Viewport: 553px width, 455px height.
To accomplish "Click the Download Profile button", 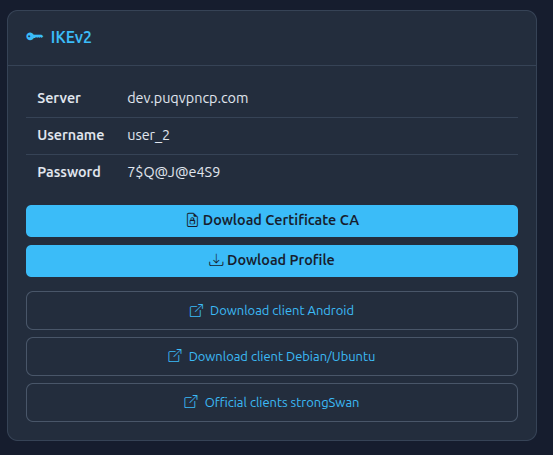I will (272, 261).
